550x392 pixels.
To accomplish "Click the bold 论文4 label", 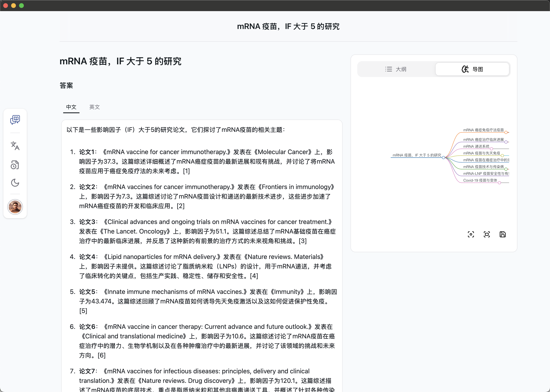I will (87, 257).
